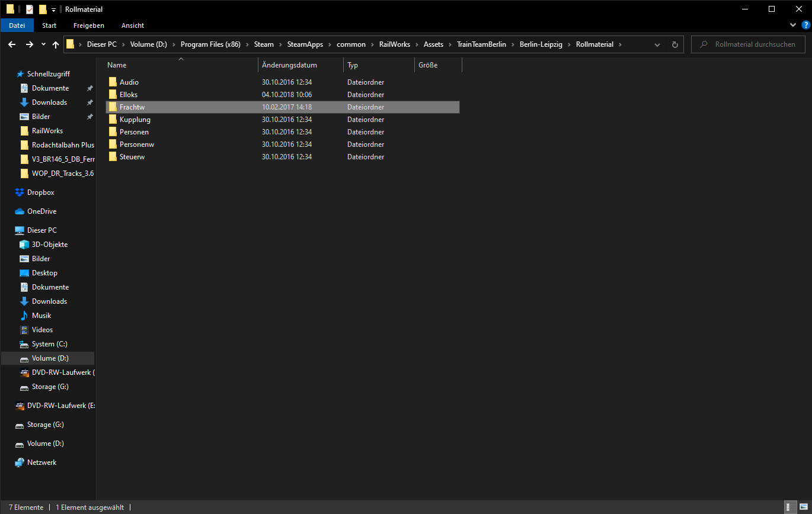Open the chevron after Assets in the address bar
Screen dimensions: 812x514
450,44
